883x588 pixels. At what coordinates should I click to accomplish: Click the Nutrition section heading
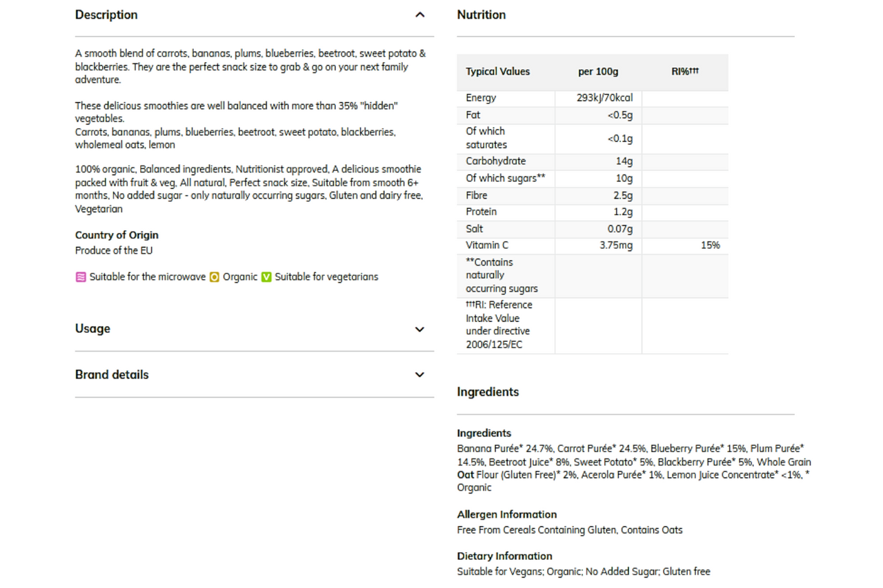point(482,15)
